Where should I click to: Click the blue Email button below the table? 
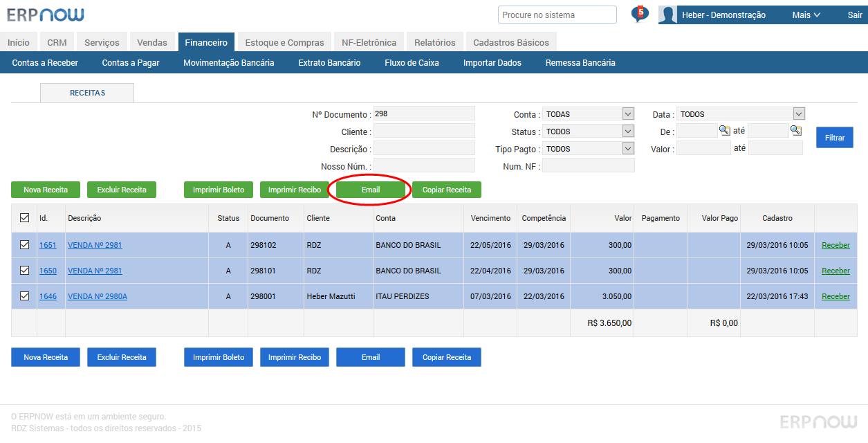tap(371, 357)
